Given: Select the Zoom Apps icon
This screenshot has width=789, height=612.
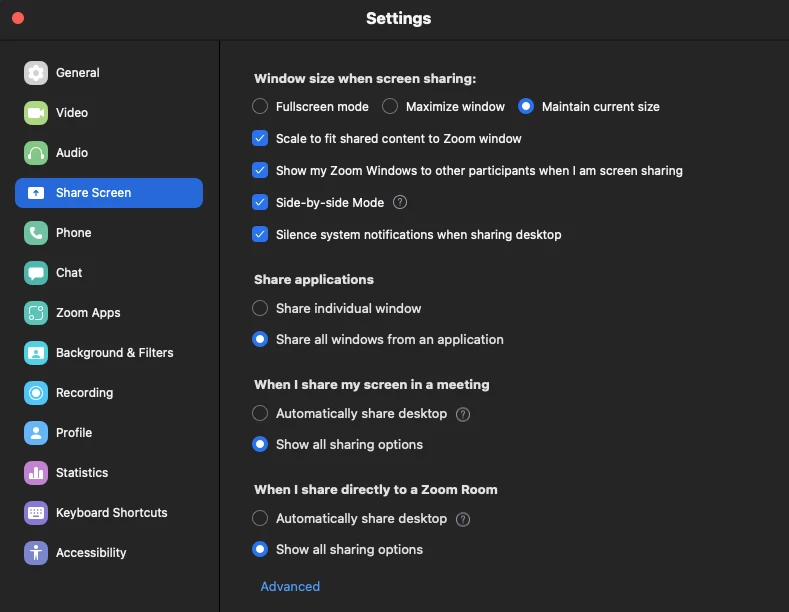Looking at the screenshot, I should tap(36, 313).
